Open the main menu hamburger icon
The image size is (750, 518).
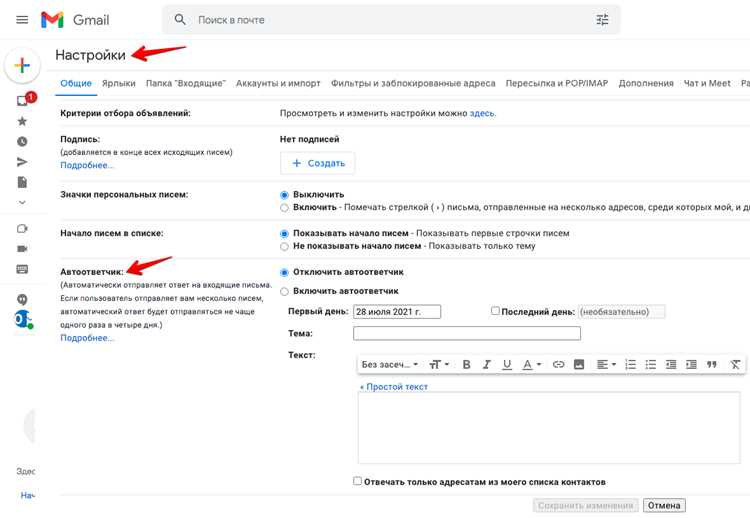pyautogui.click(x=22, y=20)
